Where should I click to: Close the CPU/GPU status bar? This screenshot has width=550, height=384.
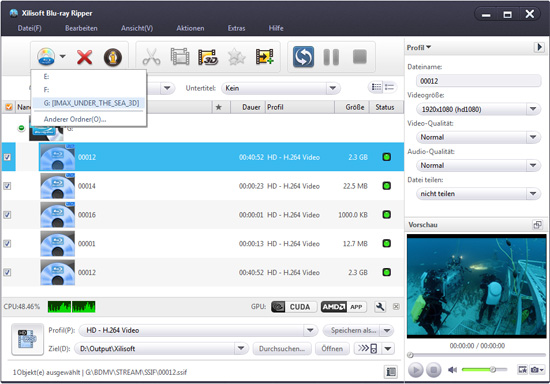[396, 306]
